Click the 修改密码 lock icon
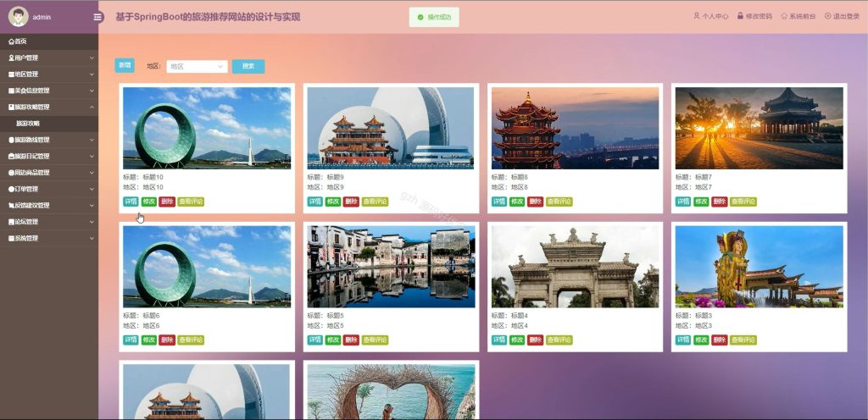Image resolution: width=868 pixels, height=420 pixels. [x=740, y=16]
